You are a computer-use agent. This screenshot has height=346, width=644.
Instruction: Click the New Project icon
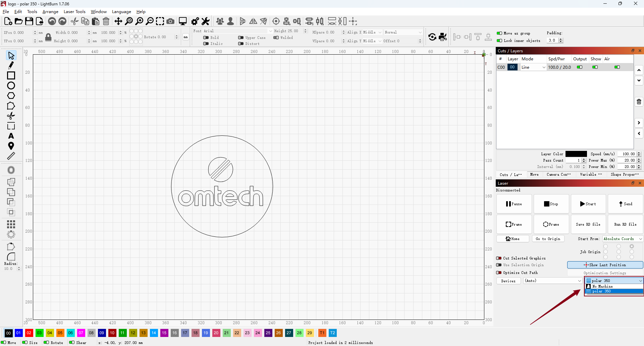tap(8, 21)
